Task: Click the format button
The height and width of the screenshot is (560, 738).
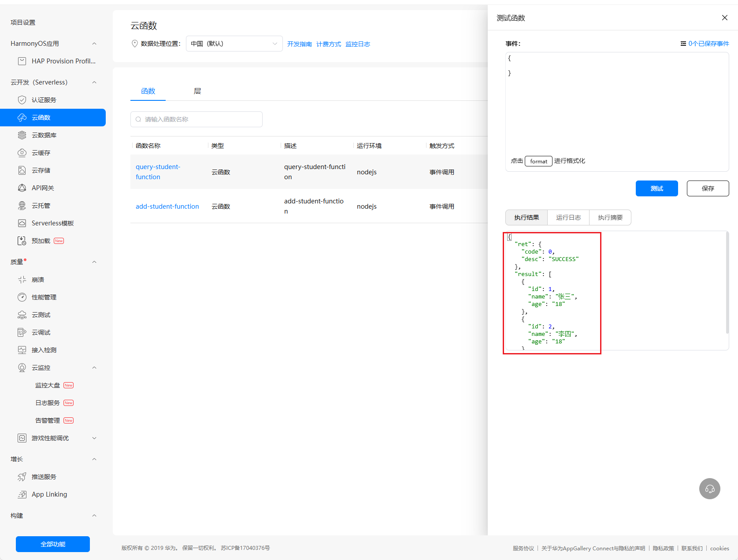Action: coord(538,161)
